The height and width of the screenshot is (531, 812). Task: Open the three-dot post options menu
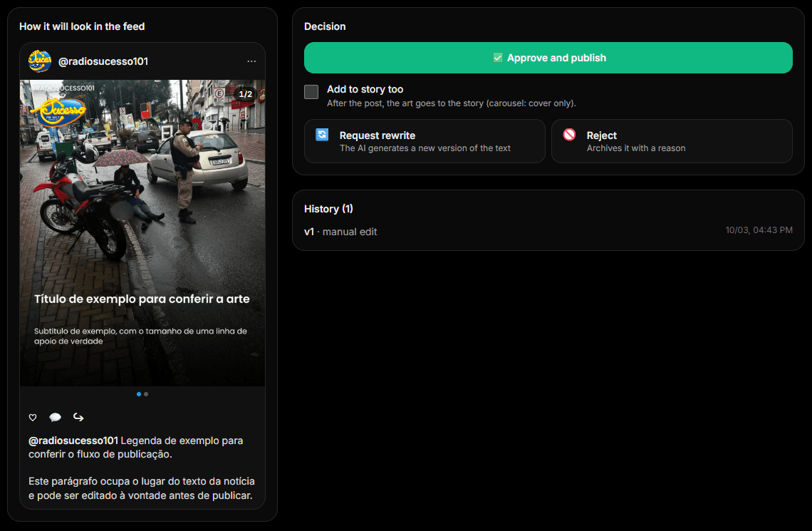click(x=251, y=61)
